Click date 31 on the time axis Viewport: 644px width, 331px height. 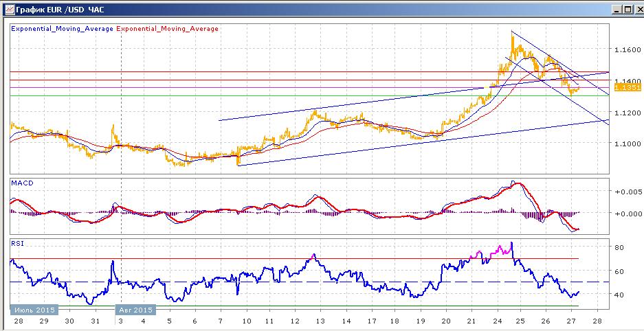click(x=96, y=321)
